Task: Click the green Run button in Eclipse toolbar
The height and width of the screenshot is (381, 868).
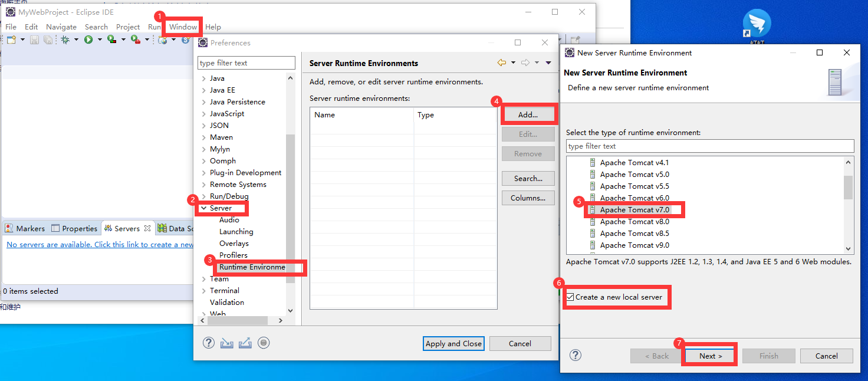Action: coord(88,40)
